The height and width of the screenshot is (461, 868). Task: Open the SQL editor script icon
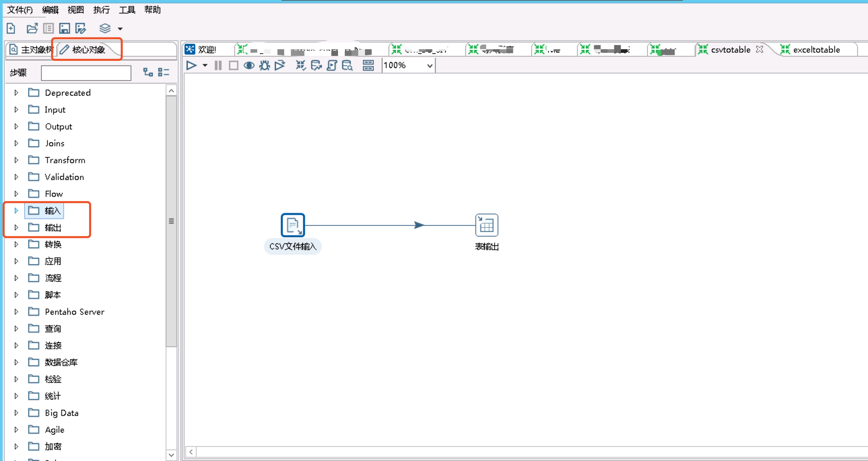(x=332, y=65)
